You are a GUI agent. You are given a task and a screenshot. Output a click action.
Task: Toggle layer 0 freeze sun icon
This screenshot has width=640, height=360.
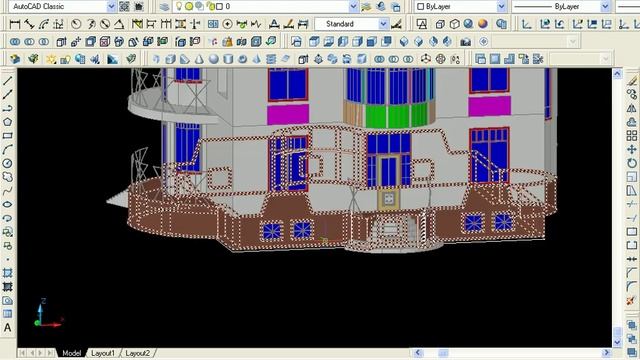189,6
